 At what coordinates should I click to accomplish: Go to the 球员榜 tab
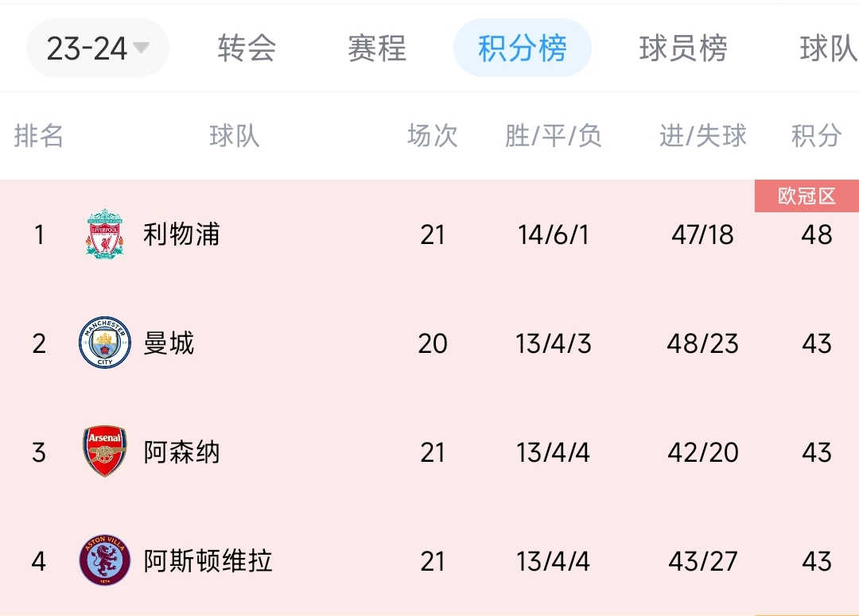[683, 48]
